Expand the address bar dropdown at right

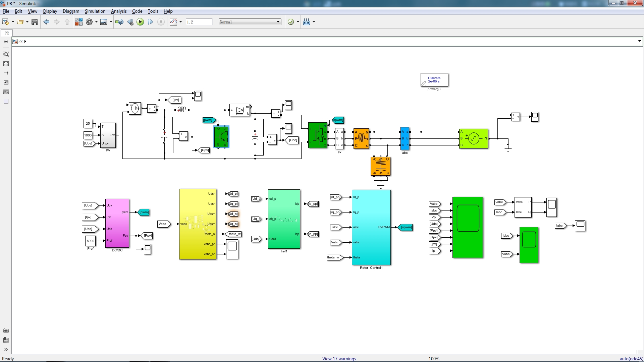(x=639, y=41)
